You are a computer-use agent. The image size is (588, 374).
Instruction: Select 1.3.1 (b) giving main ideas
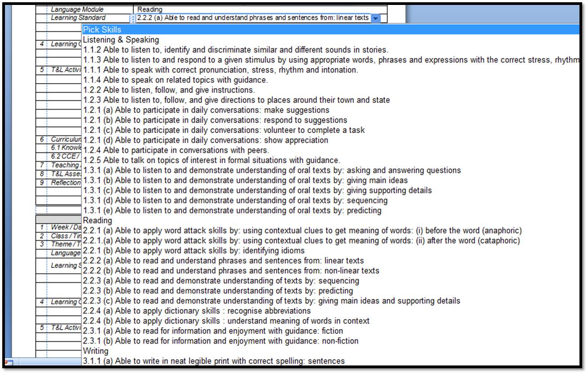(245, 180)
